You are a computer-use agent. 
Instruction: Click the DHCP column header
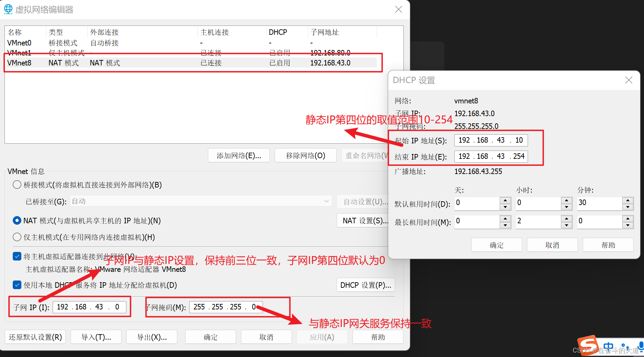(287, 32)
